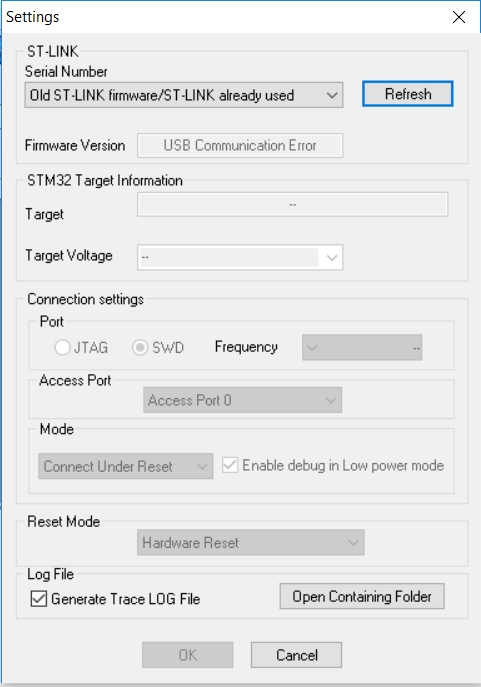The width and height of the screenshot is (481, 687).
Task: Click the Serial Number dropdown arrow
Action: (x=332, y=95)
